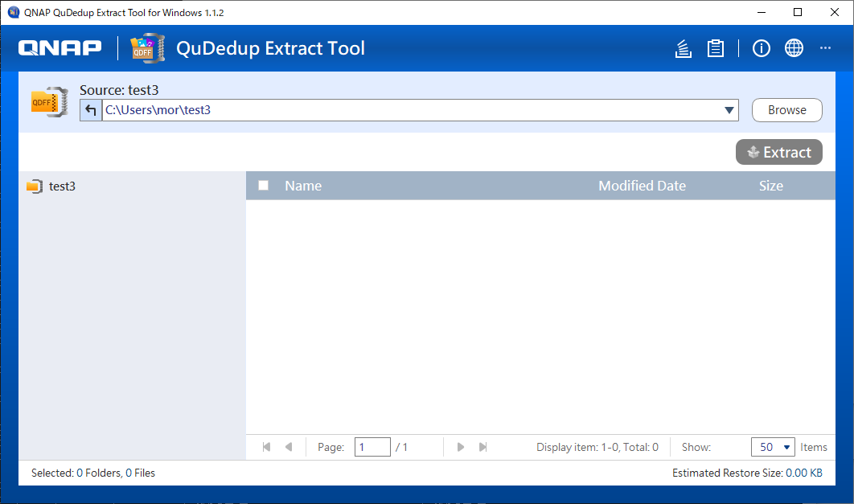
Task: Click the source path C:\Users\mor\test3 field
Action: point(411,110)
